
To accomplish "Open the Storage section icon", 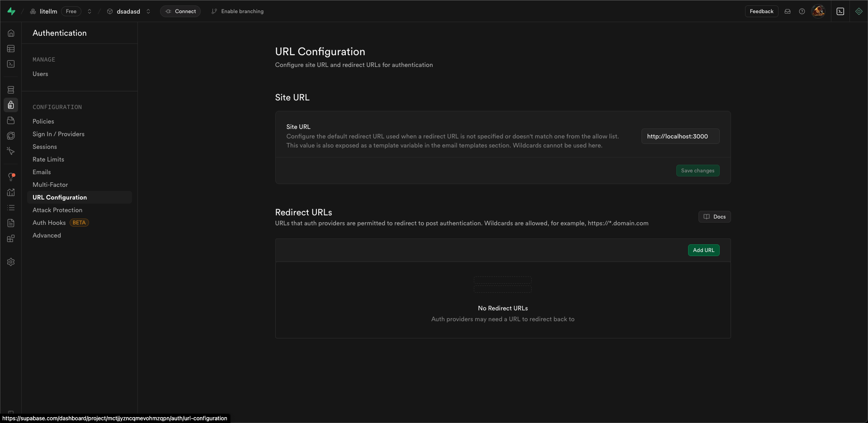I will point(11,120).
